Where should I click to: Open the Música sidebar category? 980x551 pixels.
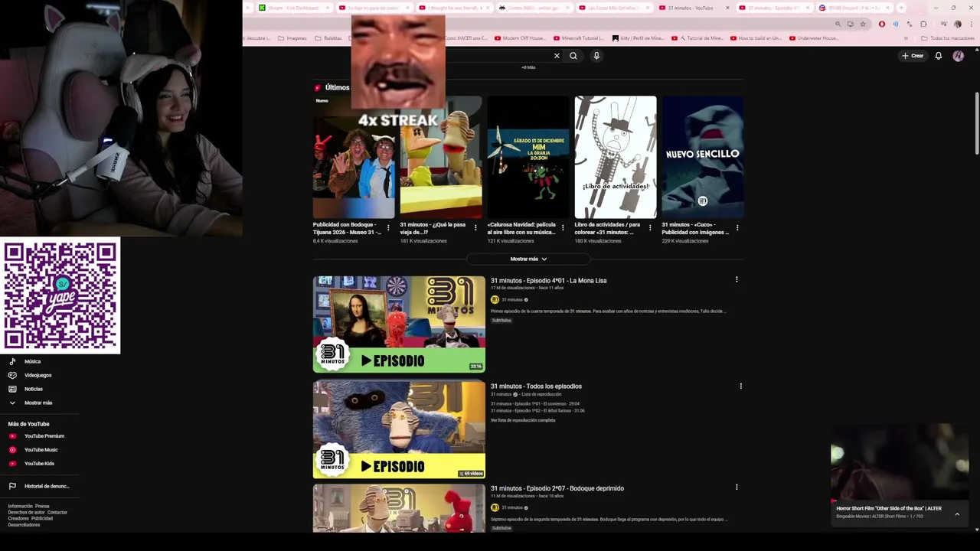tap(32, 361)
